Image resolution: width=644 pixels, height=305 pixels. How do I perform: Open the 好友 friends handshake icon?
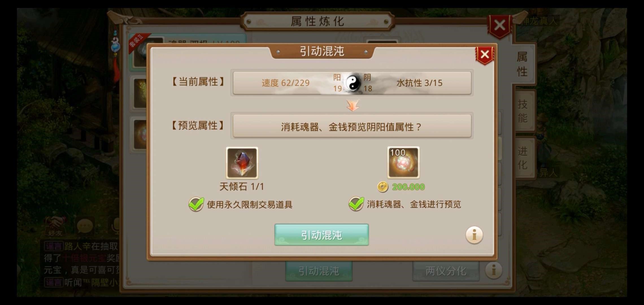click(x=55, y=226)
